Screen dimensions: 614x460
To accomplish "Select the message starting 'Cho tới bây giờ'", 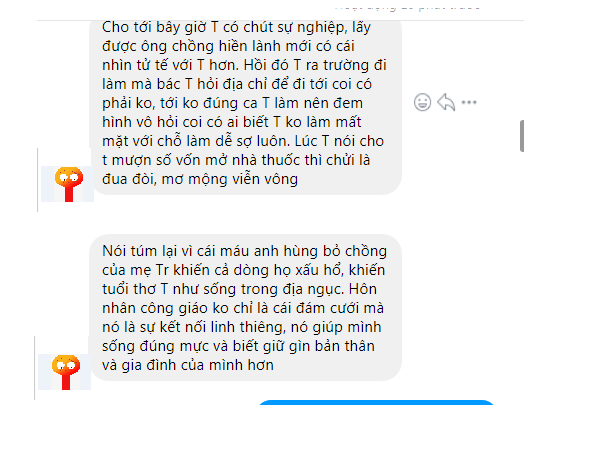I will [246, 106].
